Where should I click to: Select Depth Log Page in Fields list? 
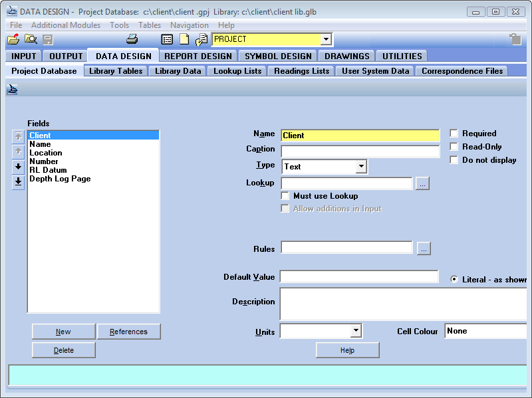(60, 179)
